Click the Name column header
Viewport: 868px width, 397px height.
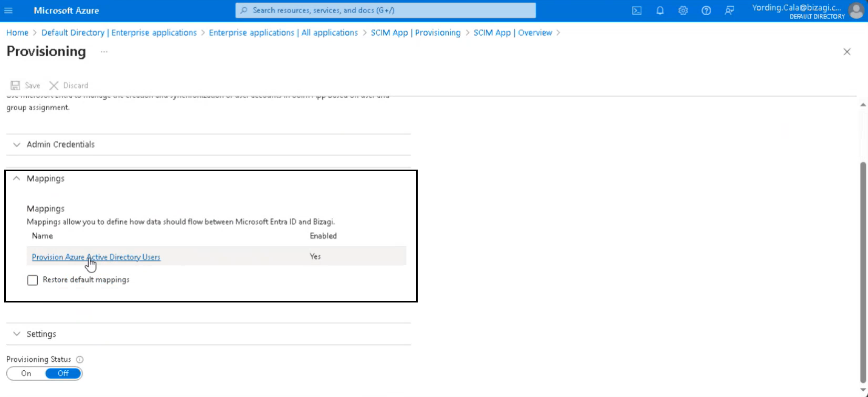pos(43,236)
